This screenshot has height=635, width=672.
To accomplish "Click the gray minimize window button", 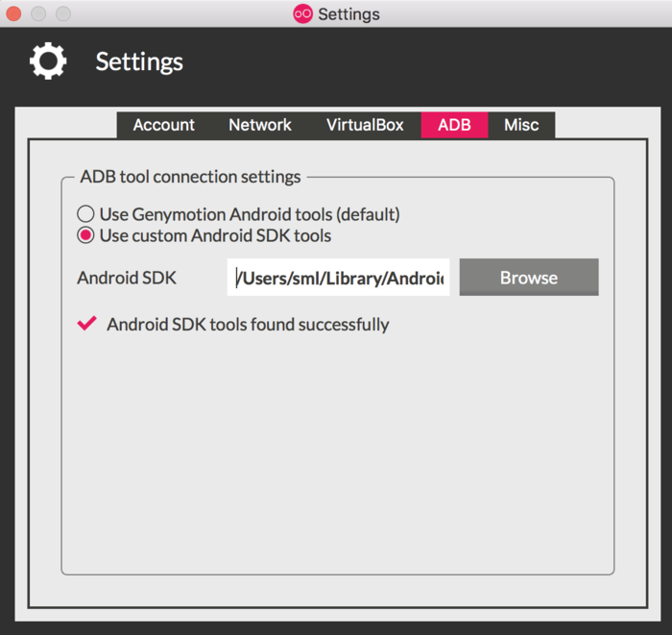I will (38, 13).
